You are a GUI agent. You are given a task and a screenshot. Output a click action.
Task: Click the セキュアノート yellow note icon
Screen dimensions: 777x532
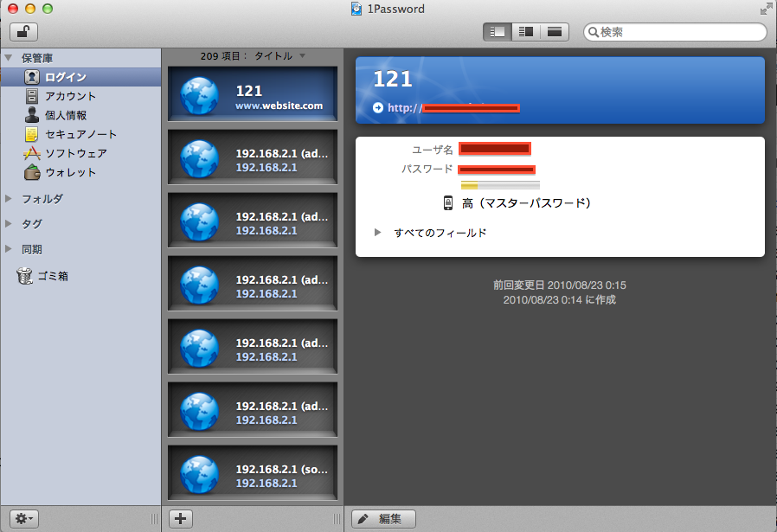32,134
